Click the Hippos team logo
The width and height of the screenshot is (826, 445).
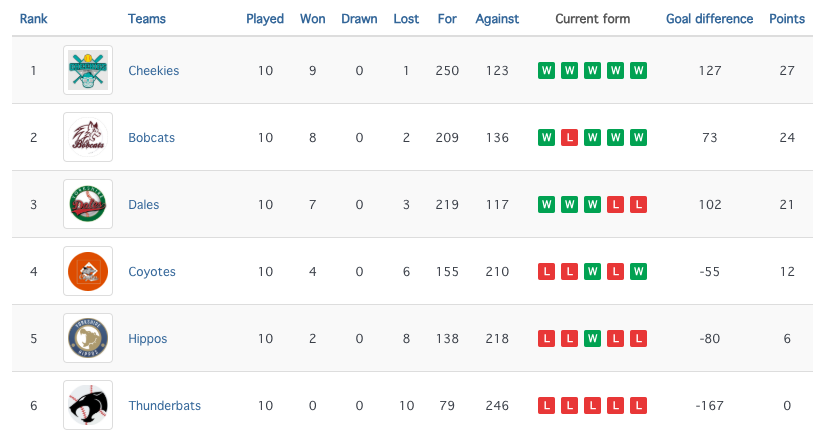click(88, 338)
